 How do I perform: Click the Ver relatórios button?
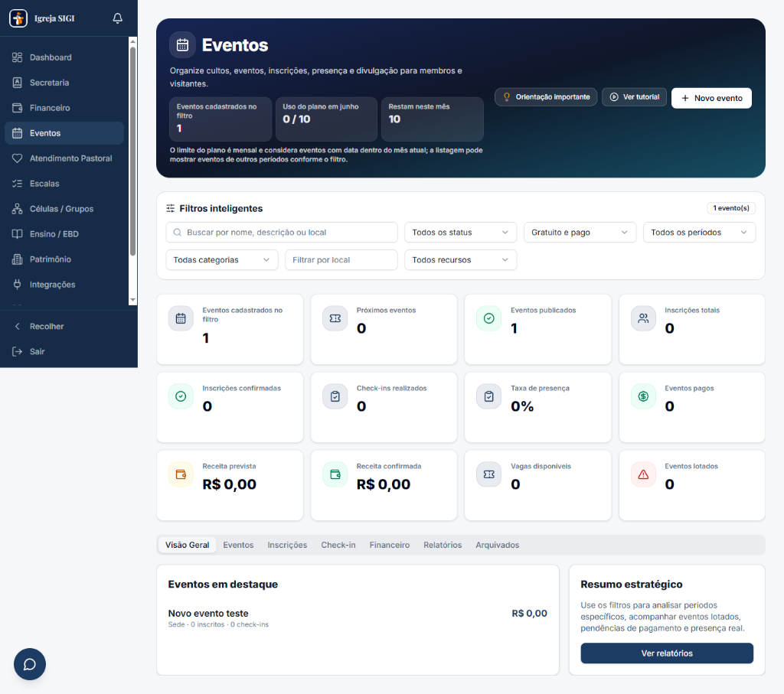point(667,653)
